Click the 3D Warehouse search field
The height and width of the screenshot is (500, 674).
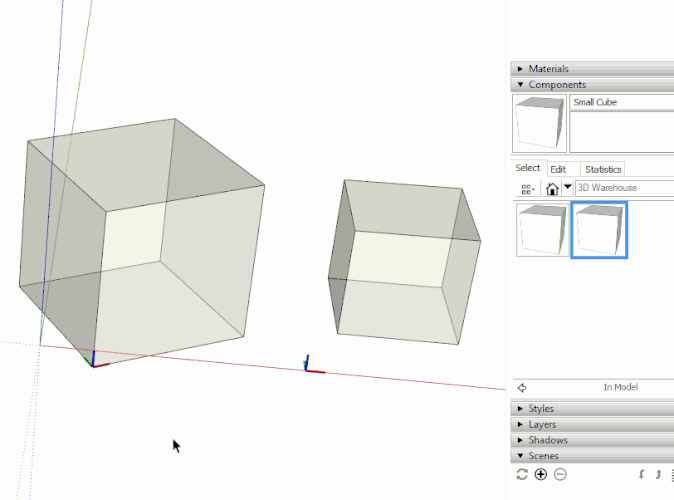pyautogui.click(x=625, y=188)
